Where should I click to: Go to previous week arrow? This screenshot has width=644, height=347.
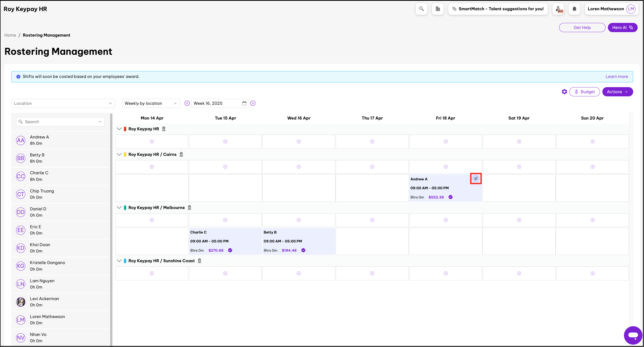click(x=187, y=103)
